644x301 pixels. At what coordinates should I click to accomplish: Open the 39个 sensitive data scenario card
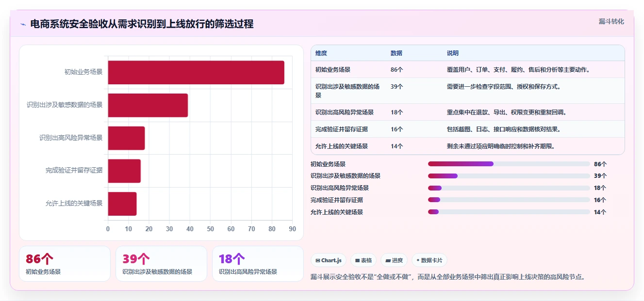pyautogui.click(x=161, y=264)
